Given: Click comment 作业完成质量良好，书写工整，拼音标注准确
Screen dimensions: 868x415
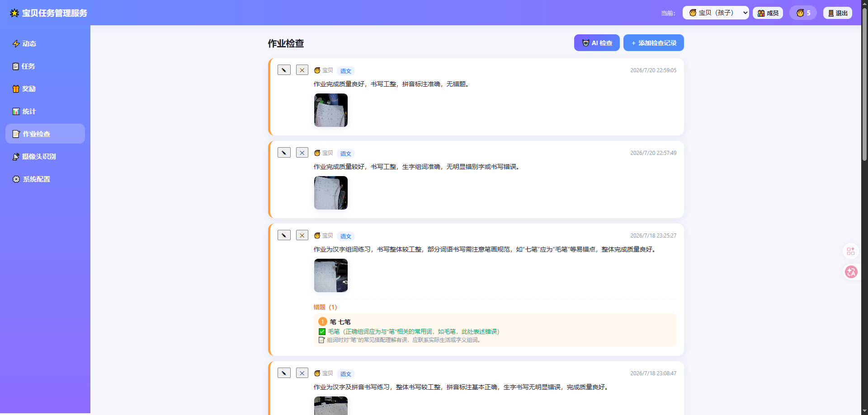Looking at the screenshot, I should [392, 84].
